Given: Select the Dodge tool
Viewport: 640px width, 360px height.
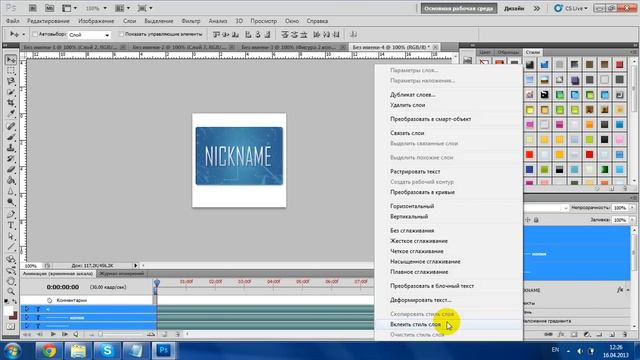Looking at the screenshot, I should point(11,201).
